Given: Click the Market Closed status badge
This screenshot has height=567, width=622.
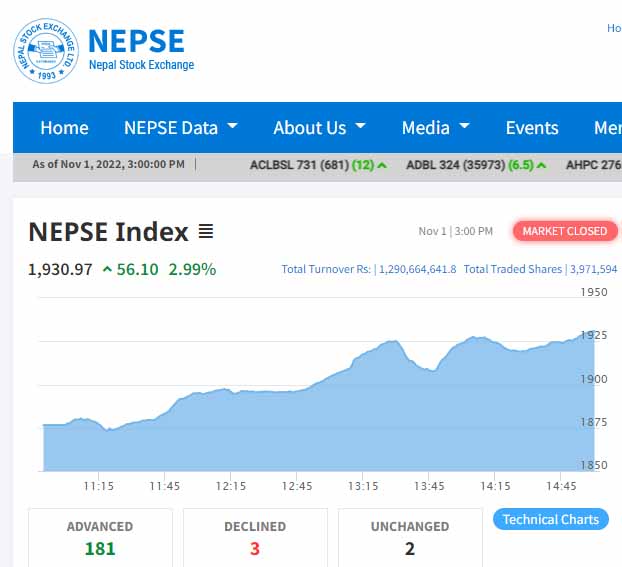Looking at the screenshot, I should pyautogui.click(x=565, y=231).
